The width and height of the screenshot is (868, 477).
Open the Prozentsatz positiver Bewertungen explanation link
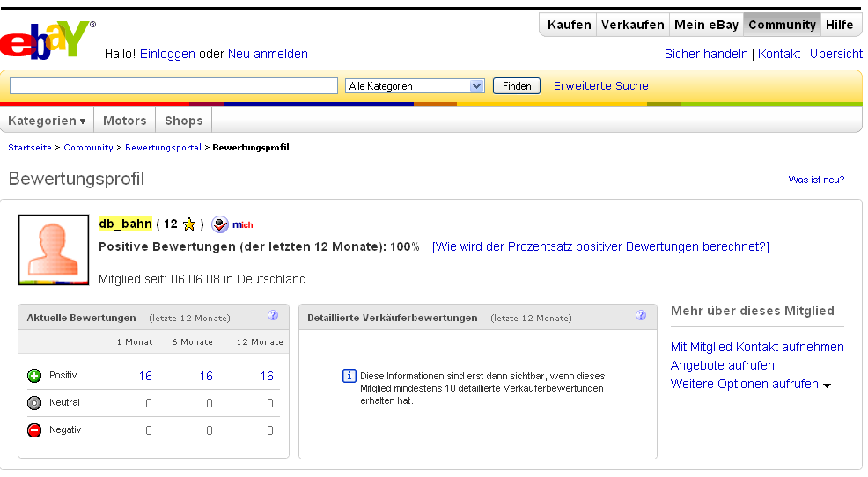(600, 246)
